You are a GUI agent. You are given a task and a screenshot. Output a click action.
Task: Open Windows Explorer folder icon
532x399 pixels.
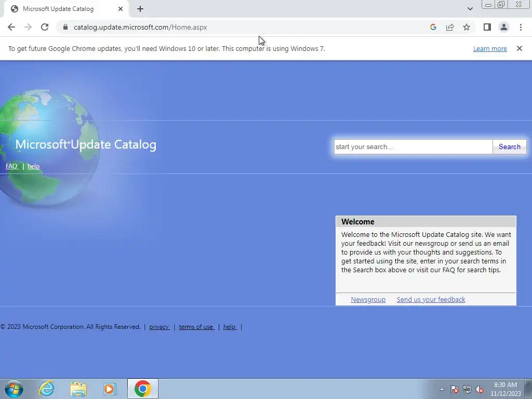[78, 389]
